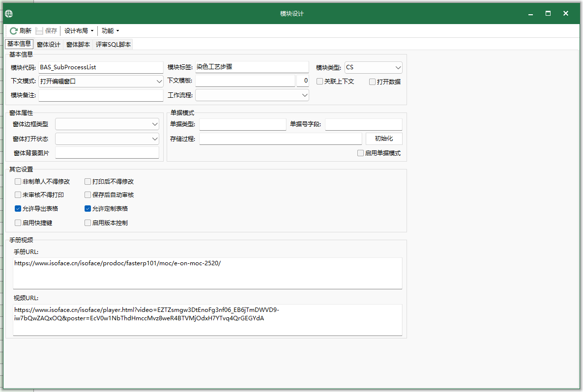Switch to the 窗体设计 tab
The height and width of the screenshot is (392, 583).
49,45
